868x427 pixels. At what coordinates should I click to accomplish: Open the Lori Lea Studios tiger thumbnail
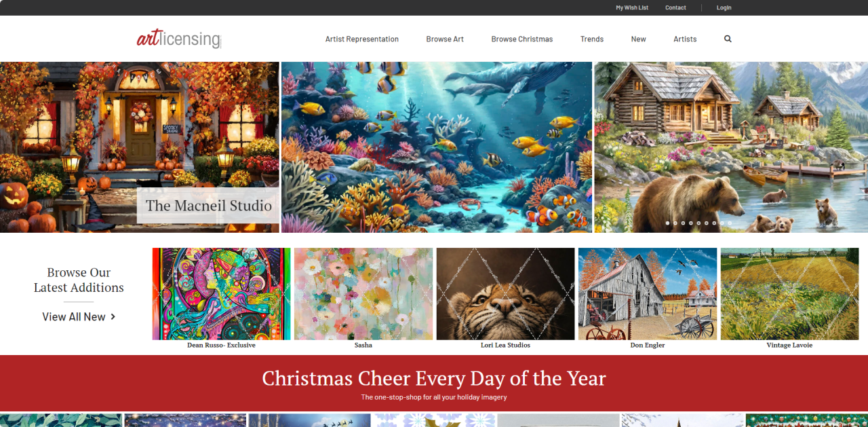(506, 294)
